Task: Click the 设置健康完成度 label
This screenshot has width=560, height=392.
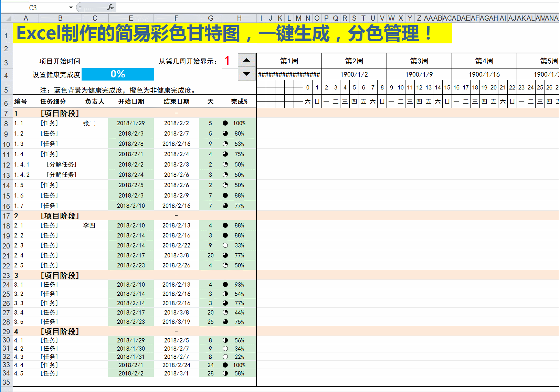Action: tap(56, 75)
